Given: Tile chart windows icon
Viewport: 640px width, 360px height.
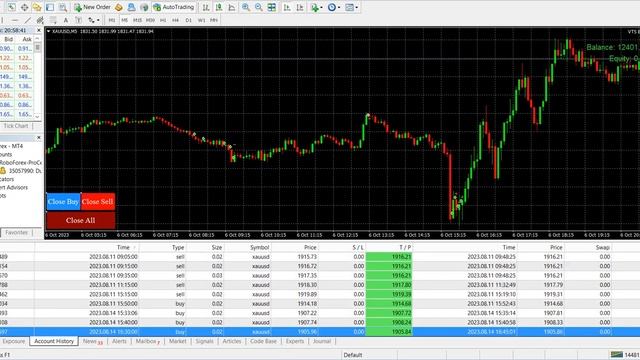Looking at the screenshot, I should [x=271, y=7].
